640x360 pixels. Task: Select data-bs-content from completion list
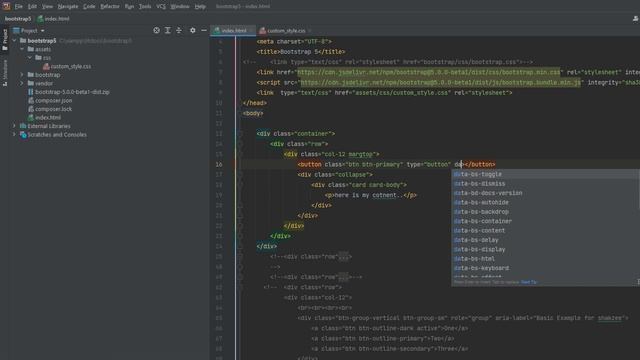click(545, 231)
